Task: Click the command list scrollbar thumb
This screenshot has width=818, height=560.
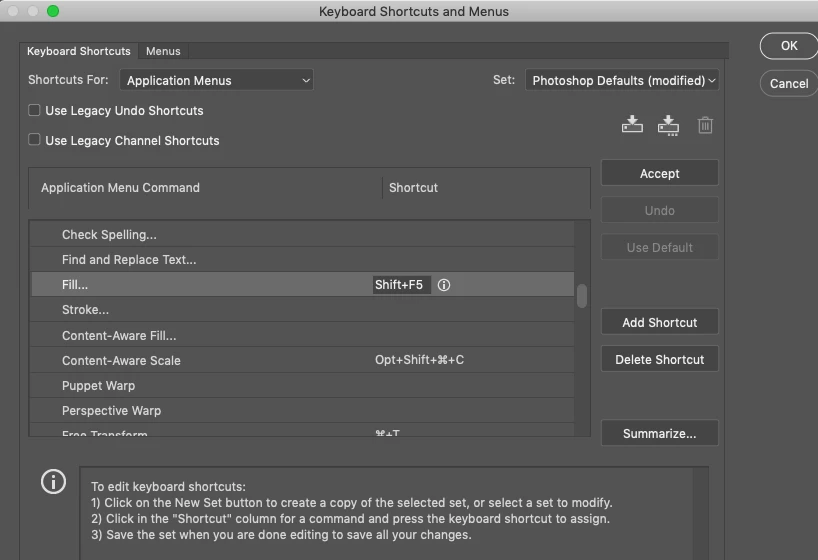Action: click(582, 296)
